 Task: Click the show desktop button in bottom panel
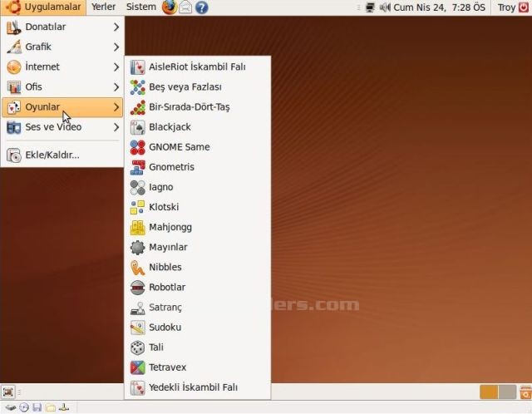8,392
